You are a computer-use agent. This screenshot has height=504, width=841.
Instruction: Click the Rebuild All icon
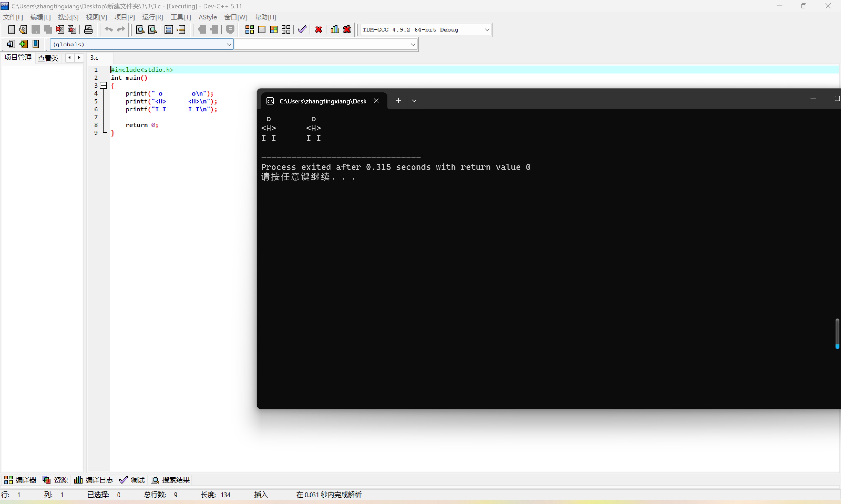pos(286,30)
